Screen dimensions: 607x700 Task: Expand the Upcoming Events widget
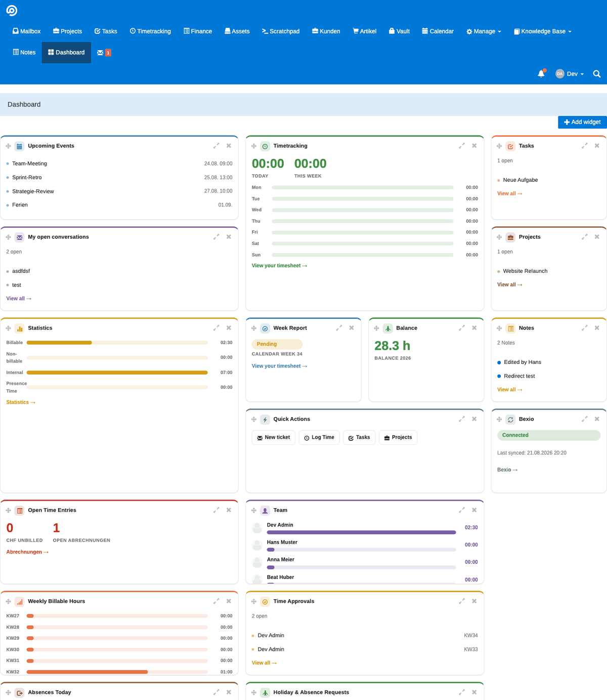pyautogui.click(x=216, y=146)
